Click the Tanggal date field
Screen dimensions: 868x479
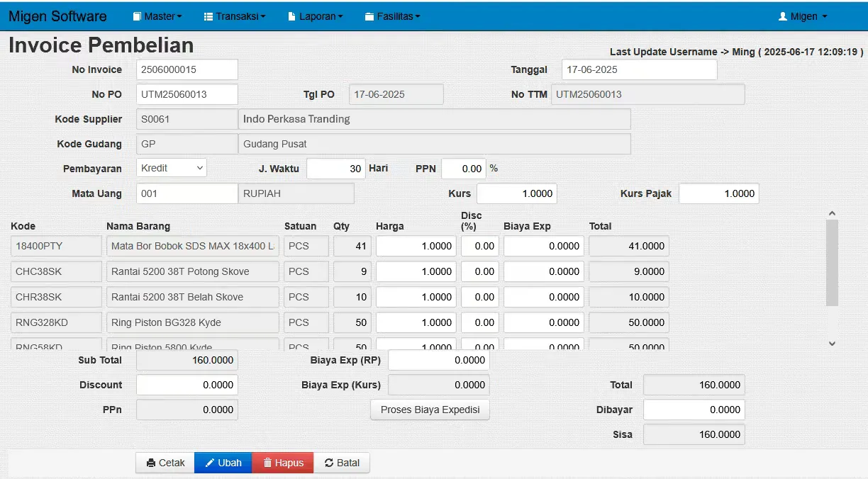[640, 69]
